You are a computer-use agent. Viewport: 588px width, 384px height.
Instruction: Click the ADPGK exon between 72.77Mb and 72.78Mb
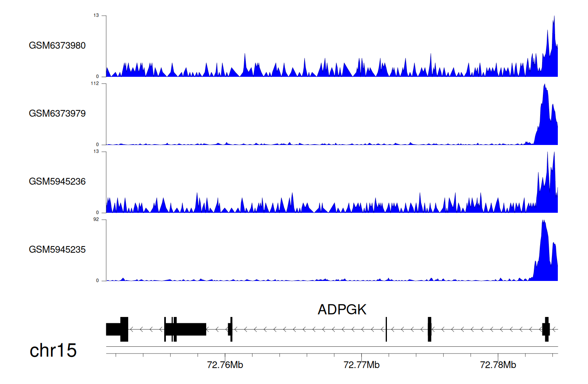tap(430, 329)
